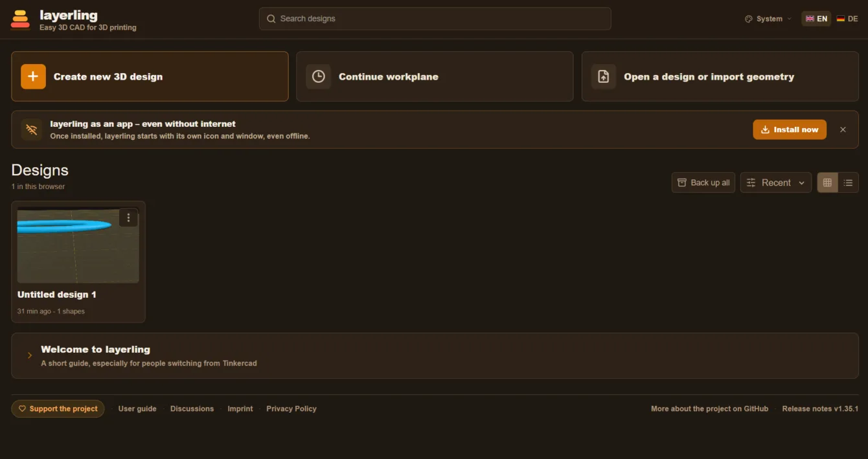Click the Untitled design 1 title text
This screenshot has width=868, height=459.
[57, 295]
